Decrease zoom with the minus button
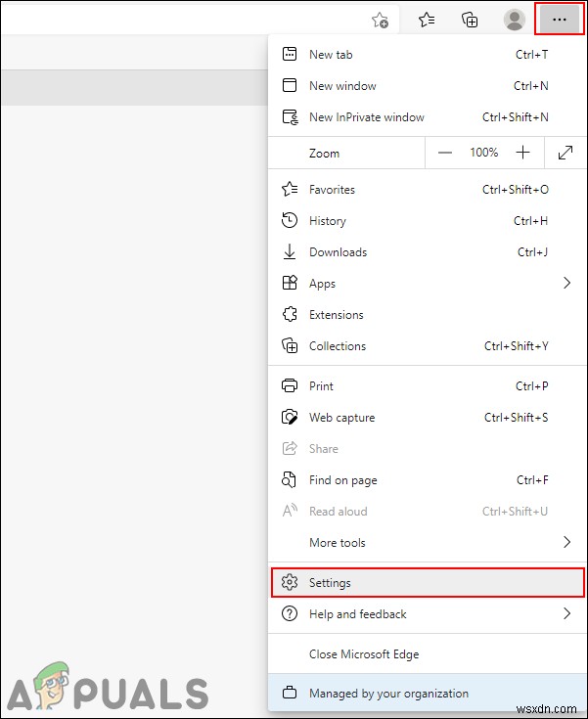588x719 pixels. tap(445, 153)
